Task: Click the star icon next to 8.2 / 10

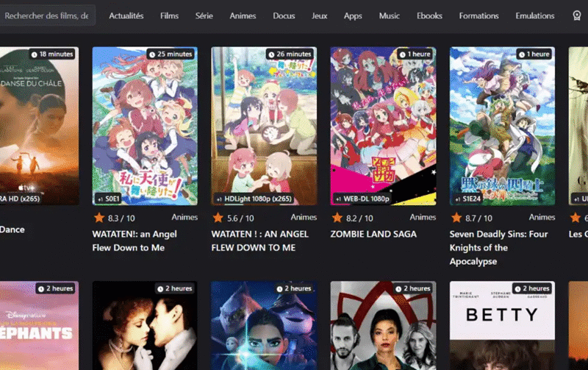Action: pyautogui.click(x=337, y=218)
